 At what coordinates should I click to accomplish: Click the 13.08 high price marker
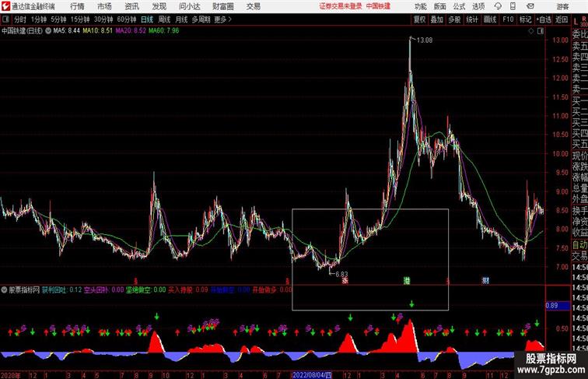tap(425, 40)
